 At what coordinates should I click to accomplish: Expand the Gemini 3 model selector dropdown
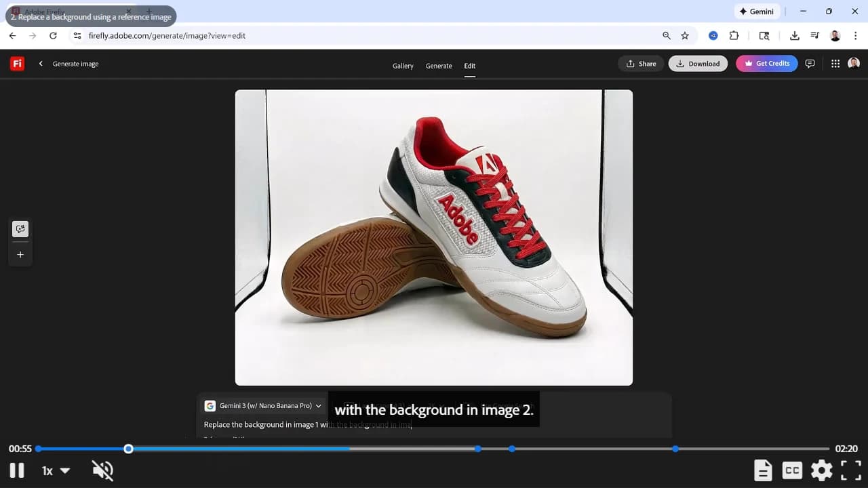click(x=263, y=406)
